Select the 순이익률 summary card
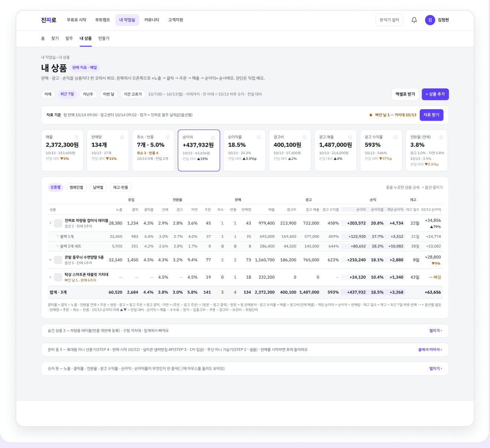Viewport: 490px width, 448px height. pyautogui.click(x=244, y=150)
